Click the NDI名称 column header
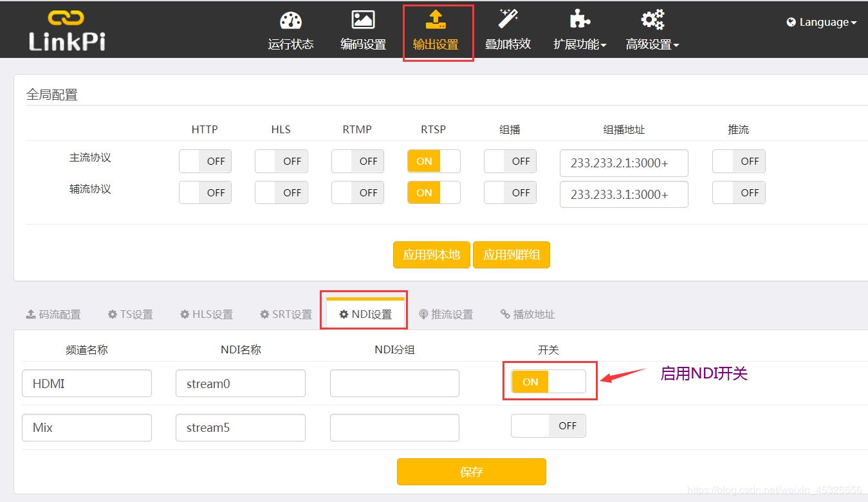Screen dimensions: 868x502 241,350
